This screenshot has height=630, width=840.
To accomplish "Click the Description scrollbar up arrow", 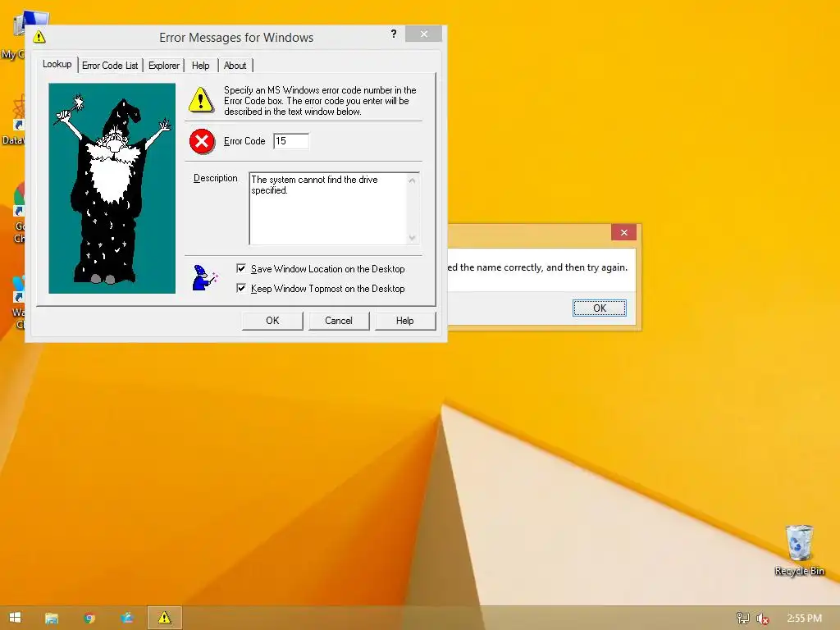I will [412, 180].
